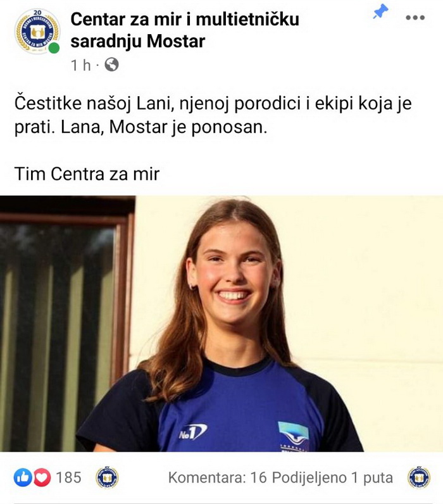The height and width of the screenshot is (504, 443).
Task: Click the red heart Love reaction icon
Action: (x=42, y=477)
